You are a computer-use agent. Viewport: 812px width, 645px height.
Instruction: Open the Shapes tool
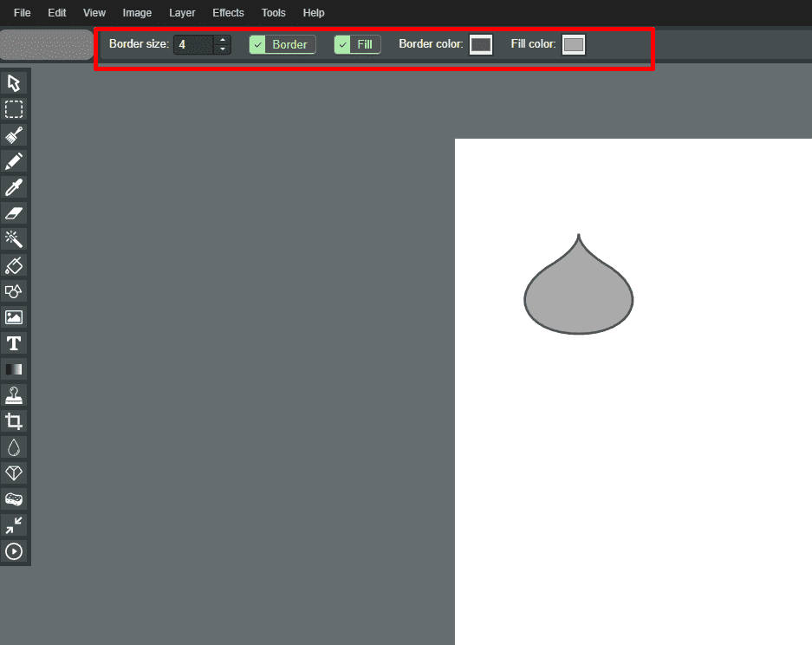tap(14, 291)
